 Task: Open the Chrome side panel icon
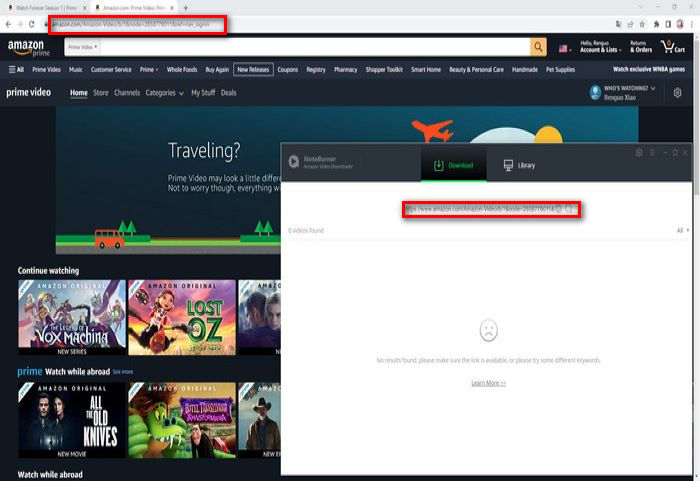[668, 24]
